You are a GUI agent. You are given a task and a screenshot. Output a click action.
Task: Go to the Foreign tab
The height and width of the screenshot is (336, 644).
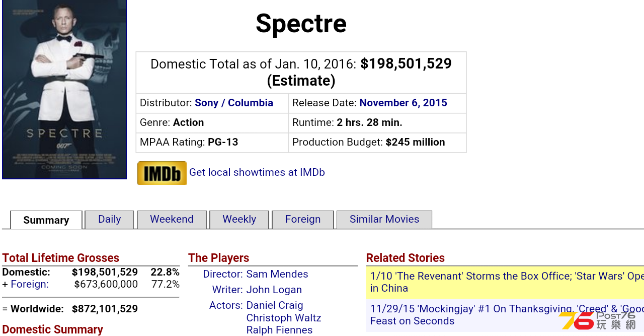[x=302, y=220]
